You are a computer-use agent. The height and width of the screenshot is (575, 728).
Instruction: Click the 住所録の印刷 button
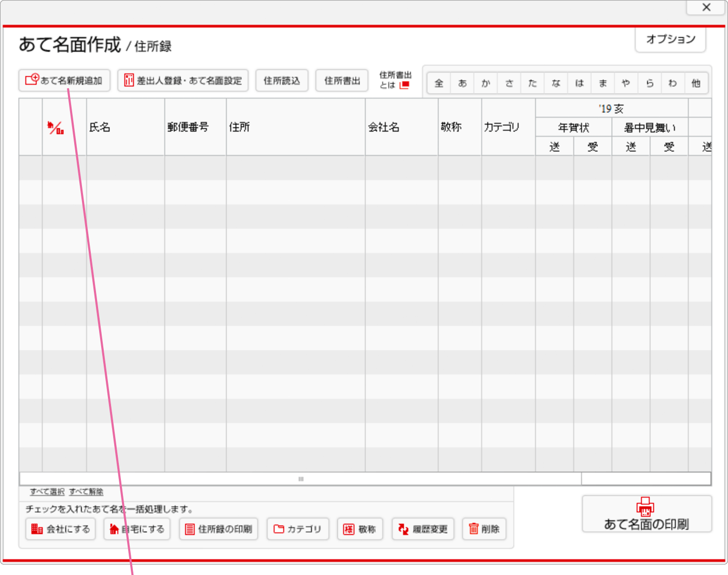[x=218, y=529]
